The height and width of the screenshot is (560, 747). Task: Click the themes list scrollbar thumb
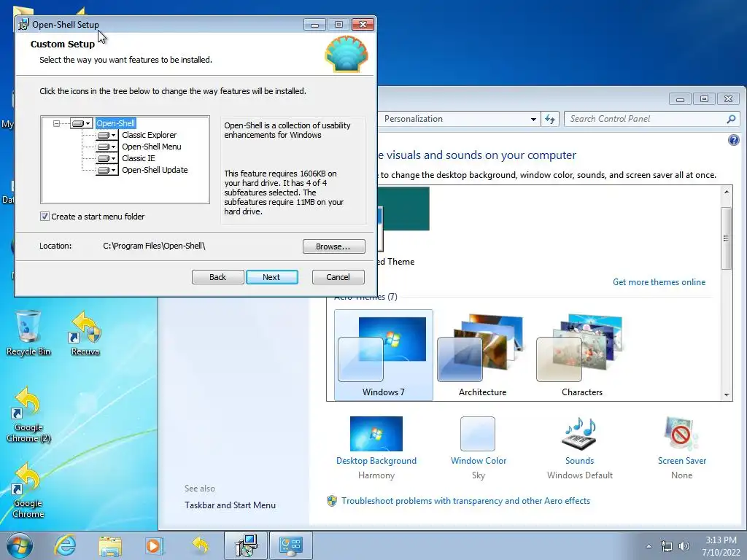pos(726,238)
